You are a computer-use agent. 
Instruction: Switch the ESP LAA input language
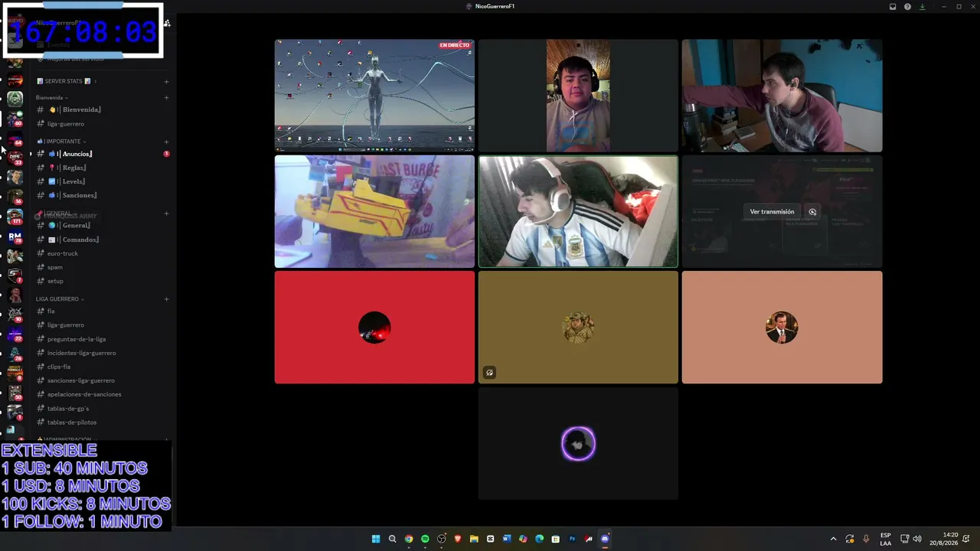886,539
